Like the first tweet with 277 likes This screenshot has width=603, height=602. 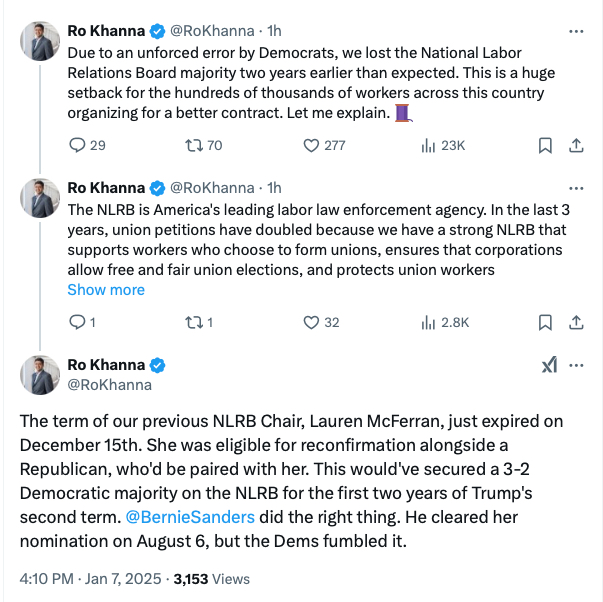click(x=311, y=145)
